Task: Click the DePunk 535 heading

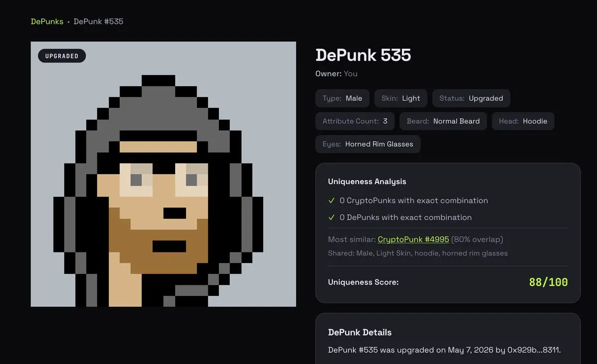Action: point(363,55)
